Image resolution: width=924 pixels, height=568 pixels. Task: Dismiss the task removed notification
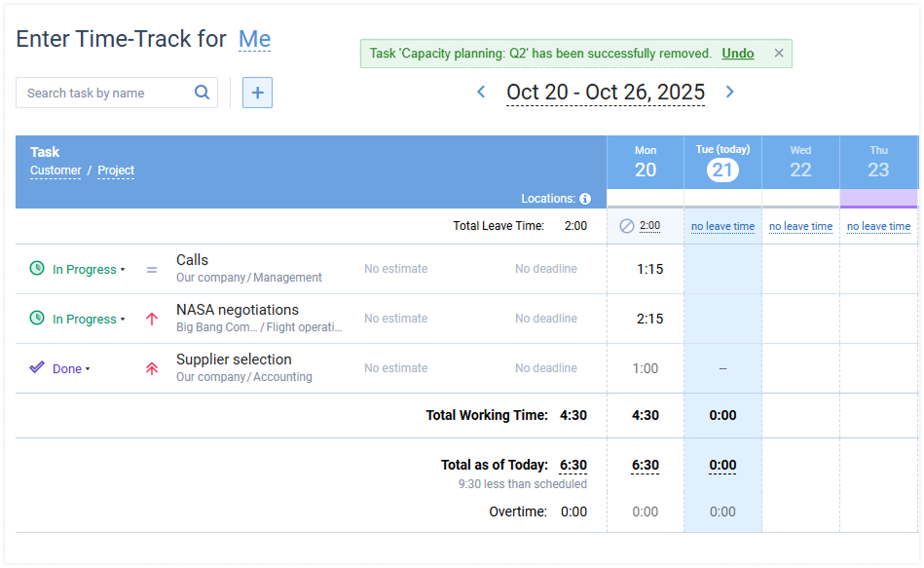779,54
